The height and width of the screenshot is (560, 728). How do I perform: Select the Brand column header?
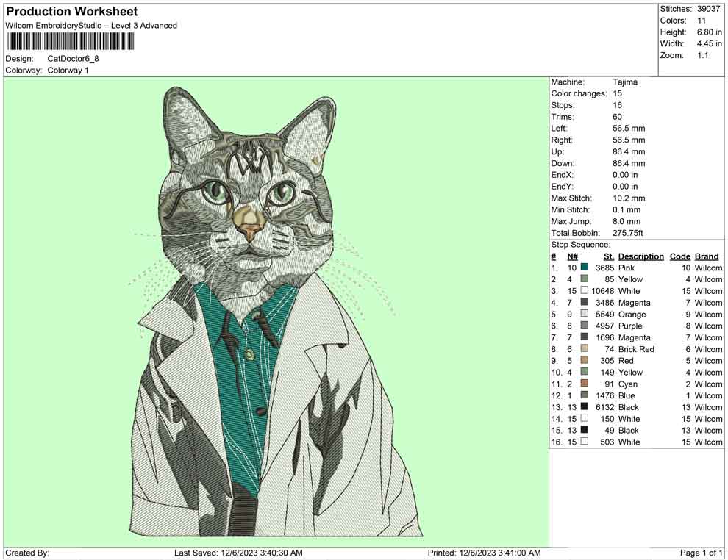click(x=707, y=256)
